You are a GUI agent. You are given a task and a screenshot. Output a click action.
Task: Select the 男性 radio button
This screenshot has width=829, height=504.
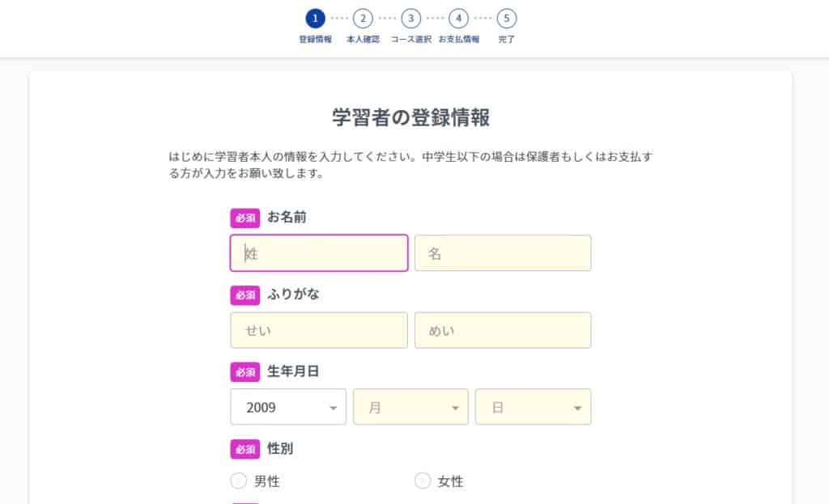[239, 481]
